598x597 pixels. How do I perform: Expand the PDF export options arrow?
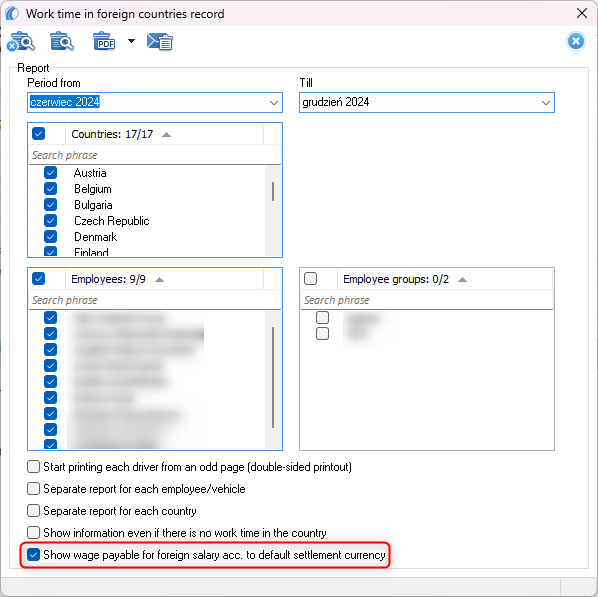pyautogui.click(x=131, y=41)
